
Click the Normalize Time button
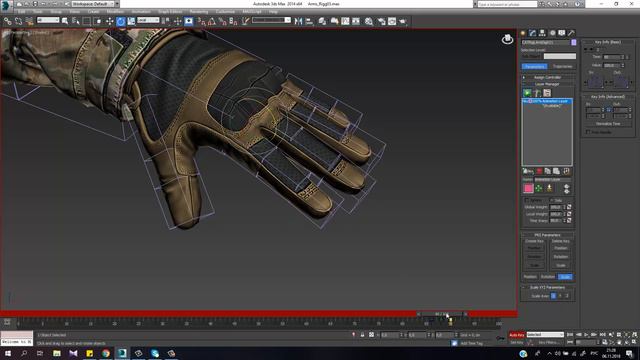pos(608,124)
